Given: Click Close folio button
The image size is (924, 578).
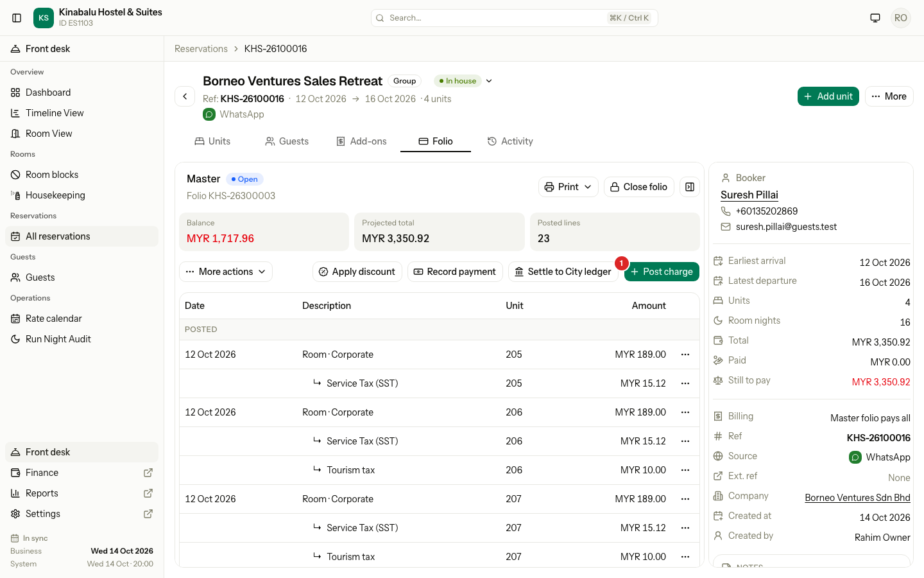Looking at the screenshot, I should 638,187.
